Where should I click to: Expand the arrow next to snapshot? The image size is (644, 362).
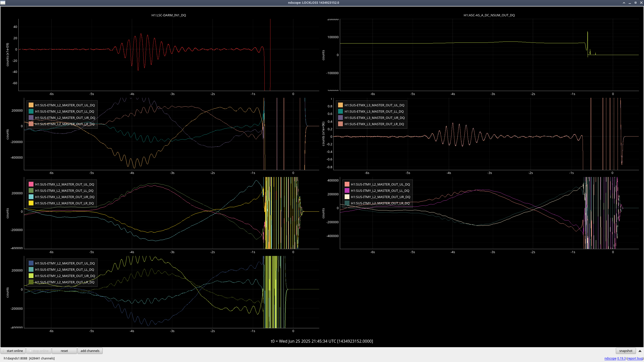(x=640, y=351)
